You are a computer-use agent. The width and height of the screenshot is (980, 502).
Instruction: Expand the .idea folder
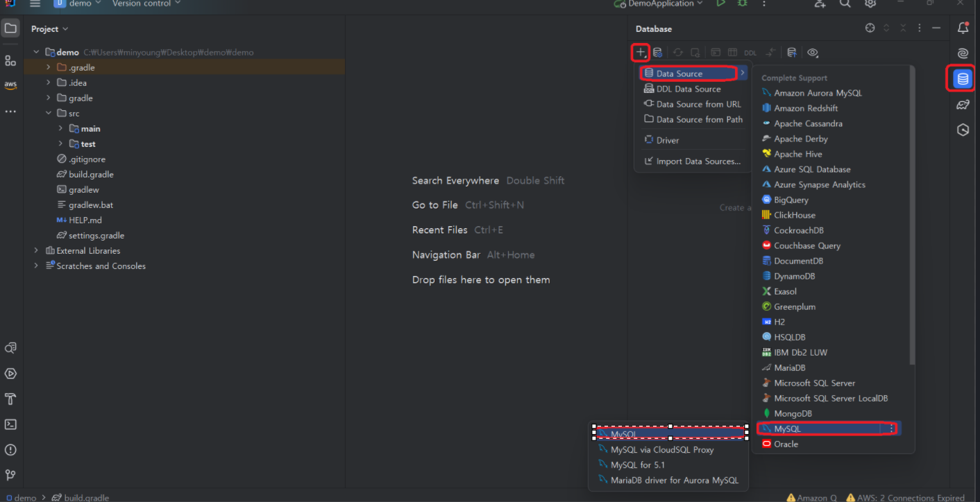coord(49,83)
